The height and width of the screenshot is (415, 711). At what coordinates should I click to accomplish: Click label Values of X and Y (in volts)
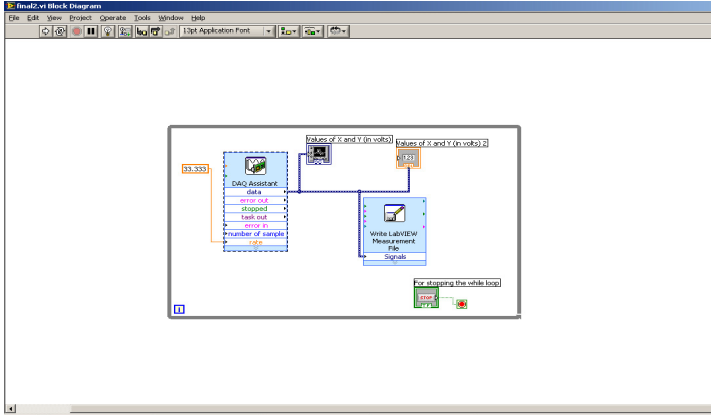point(349,139)
